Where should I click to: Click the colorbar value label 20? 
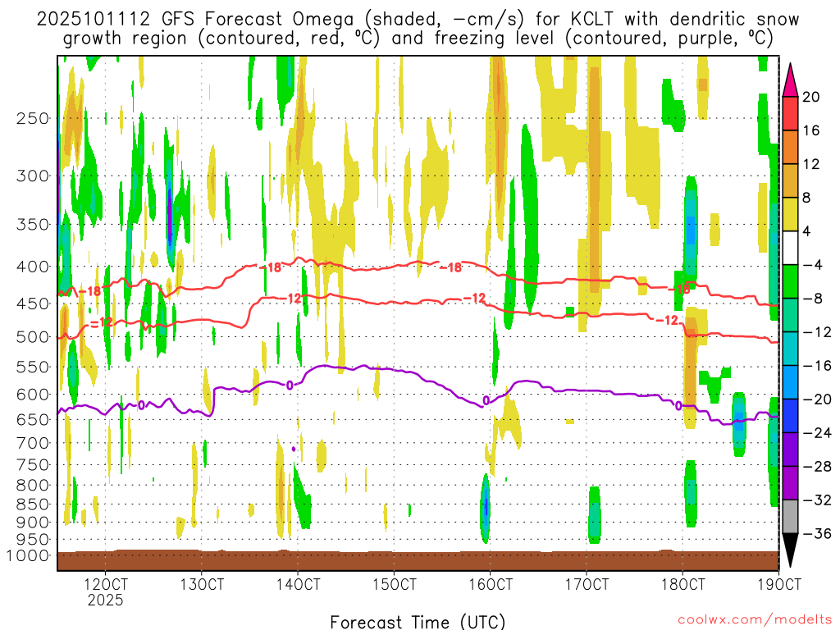pos(811,97)
